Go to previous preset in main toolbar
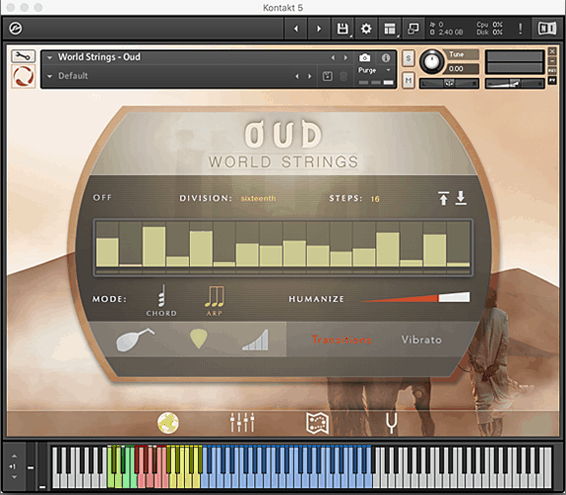The width and height of the screenshot is (566, 495). (296, 29)
